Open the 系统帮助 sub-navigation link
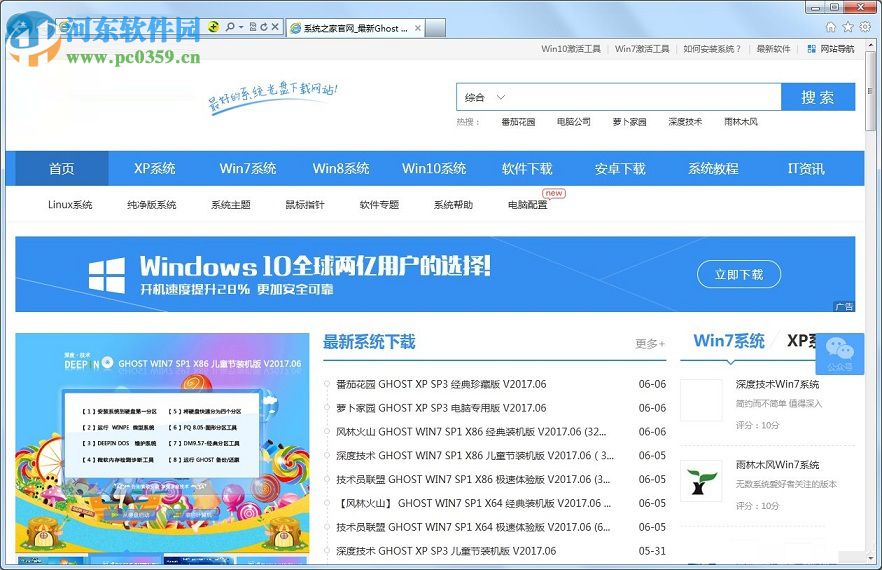The height and width of the screenshot is (570, 882). pyautogui.click(x=453, y=205)
